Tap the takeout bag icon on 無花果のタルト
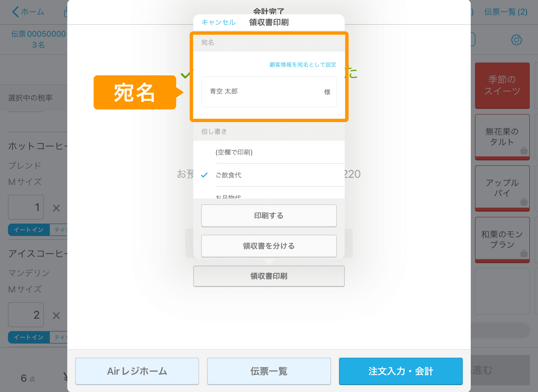 coord(524,151)
